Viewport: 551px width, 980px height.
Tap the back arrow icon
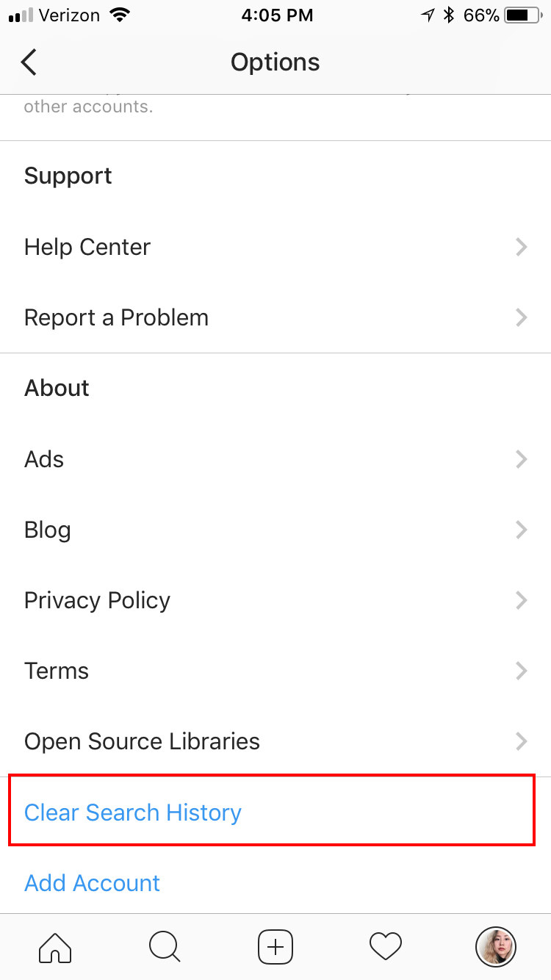pyautogui.click(x=29, y=62)
